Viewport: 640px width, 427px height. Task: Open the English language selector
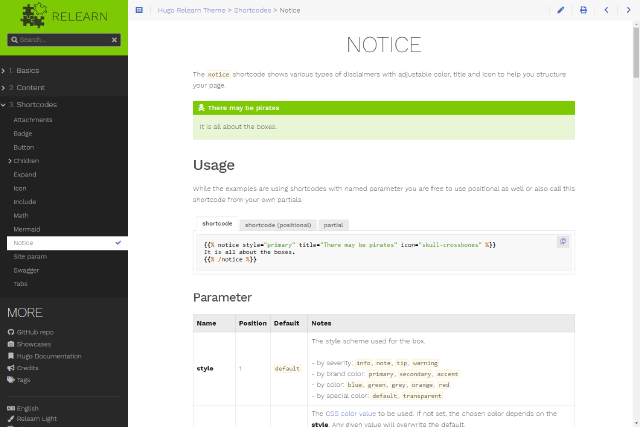[28, 408]
